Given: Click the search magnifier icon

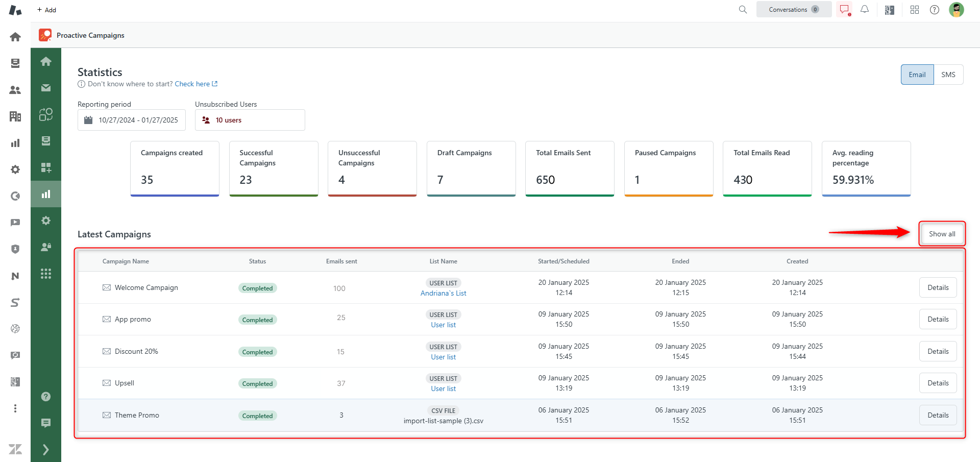Looking at the screenshot, I should tap(743, 10).
